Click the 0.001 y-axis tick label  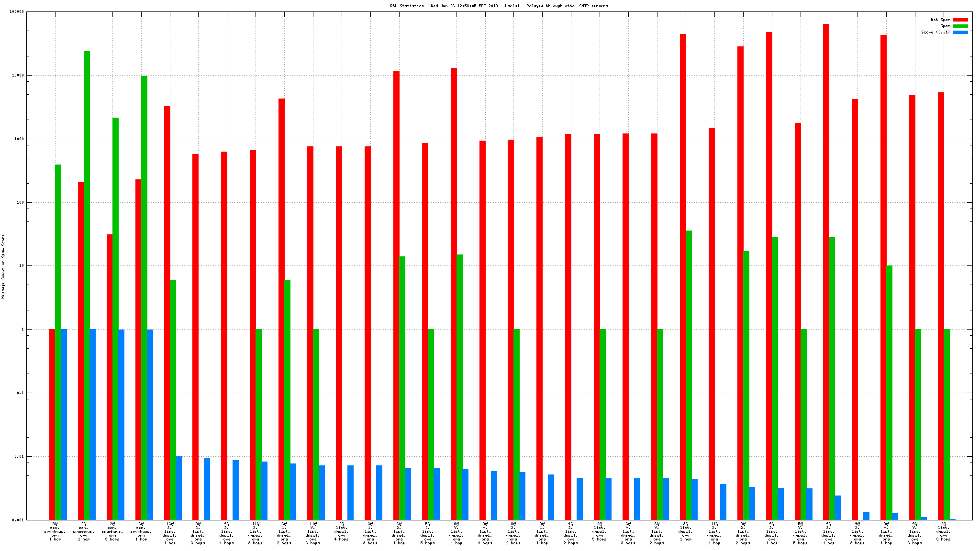[18, 520]
